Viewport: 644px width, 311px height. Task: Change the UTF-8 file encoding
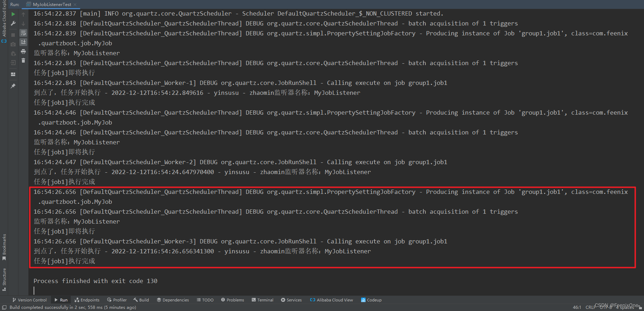[x=606, y=307]
